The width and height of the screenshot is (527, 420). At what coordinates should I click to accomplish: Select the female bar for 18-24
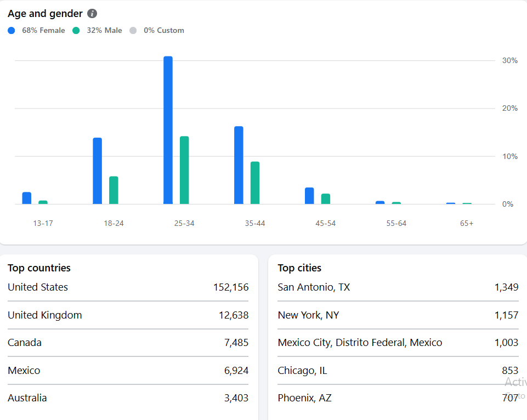(97, 171)
